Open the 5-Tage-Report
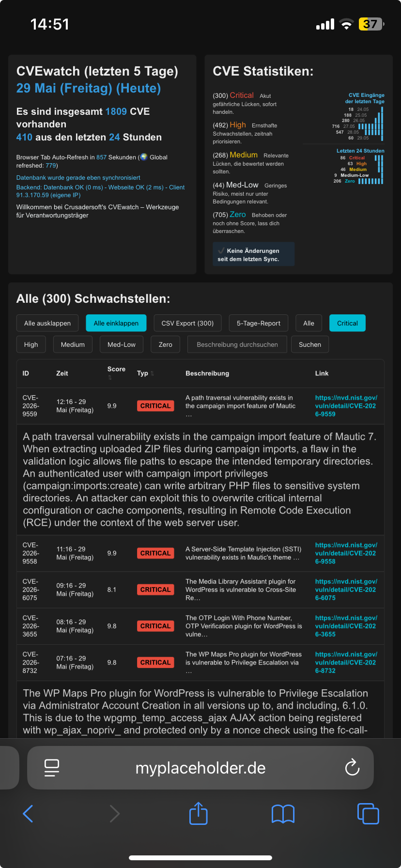Image resolution: width=401 pixels, height=868 pixels. tap(259, 323)
